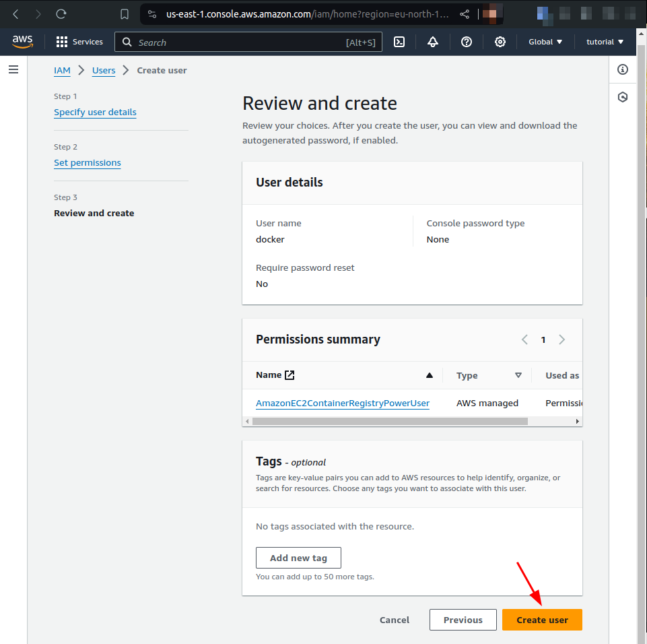Open site information icon in address bar

(x=152, y=14)
